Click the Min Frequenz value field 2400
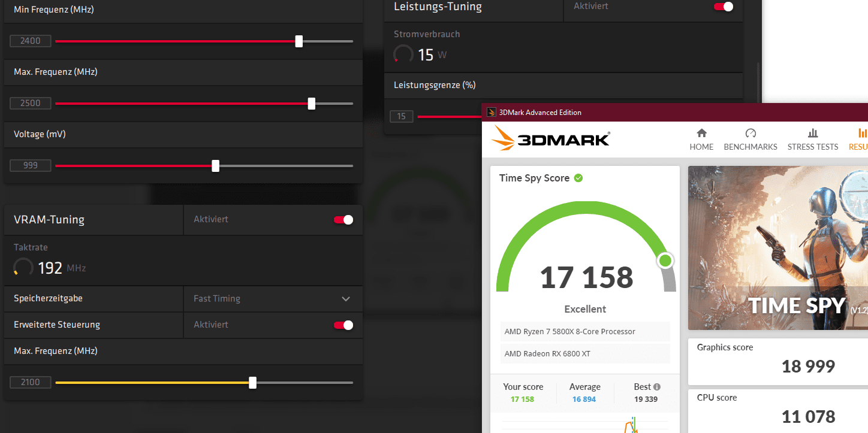868x433 pixels. [x=31, y=41]
